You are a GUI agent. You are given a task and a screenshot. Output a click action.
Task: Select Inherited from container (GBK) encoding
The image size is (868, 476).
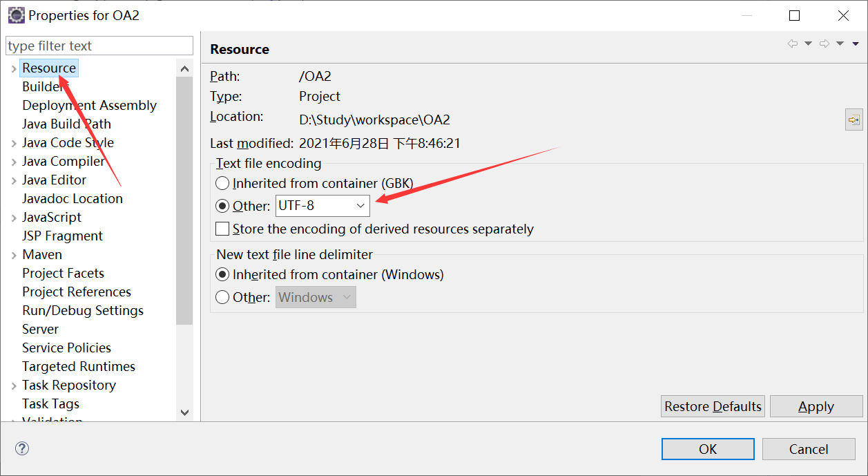coord(222,184)
